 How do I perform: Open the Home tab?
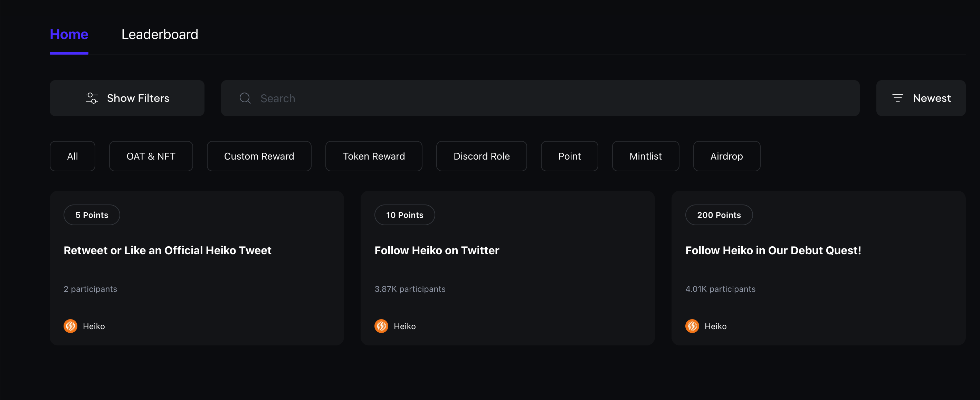point(69,35)
